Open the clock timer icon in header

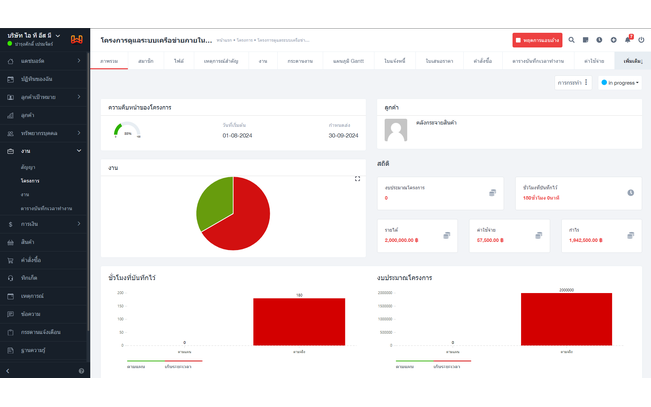[600, 40]
